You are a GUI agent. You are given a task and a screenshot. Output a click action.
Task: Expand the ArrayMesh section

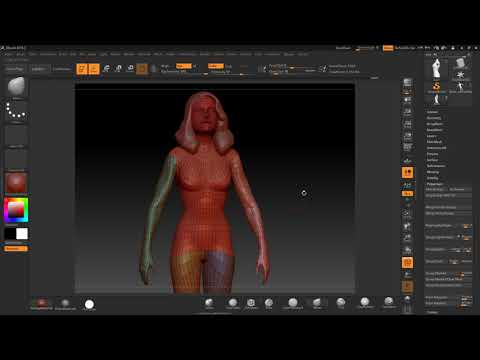pyautogui.click(x=435, y=124)
